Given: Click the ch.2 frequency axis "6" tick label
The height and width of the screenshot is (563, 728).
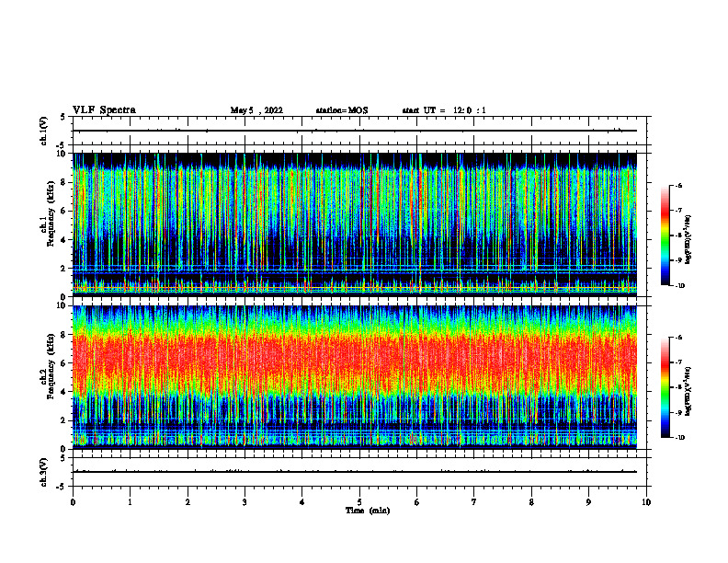Looking at the screenshot, I should [x=64, y=363].
